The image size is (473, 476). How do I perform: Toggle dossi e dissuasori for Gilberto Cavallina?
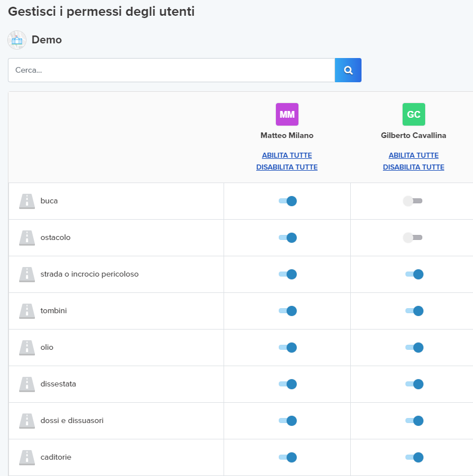coord(414,421)
